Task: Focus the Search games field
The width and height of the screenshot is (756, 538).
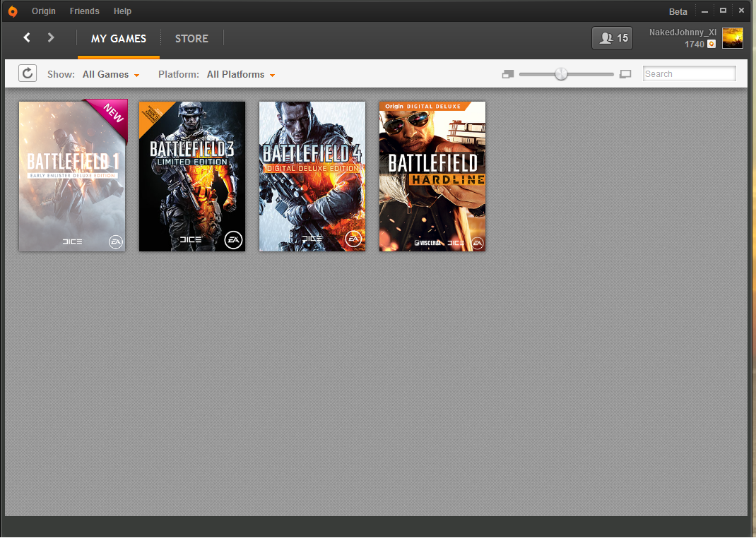Action: 689,73
